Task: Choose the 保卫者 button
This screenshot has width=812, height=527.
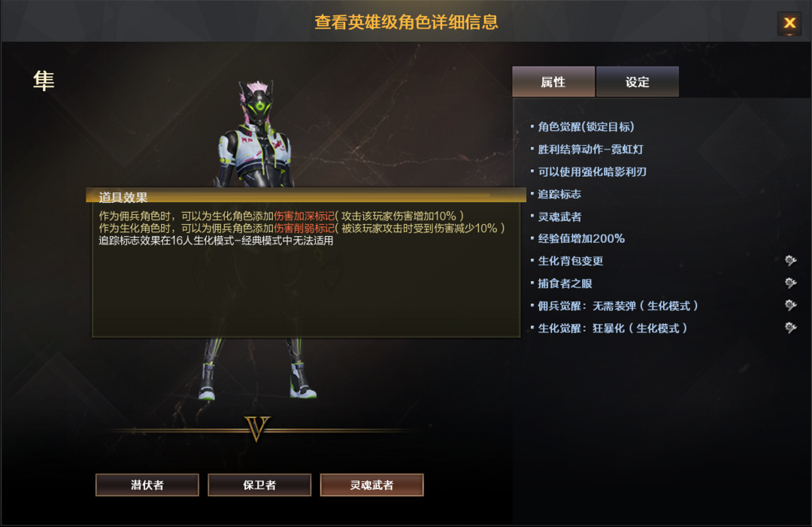Action: point(259,485)
